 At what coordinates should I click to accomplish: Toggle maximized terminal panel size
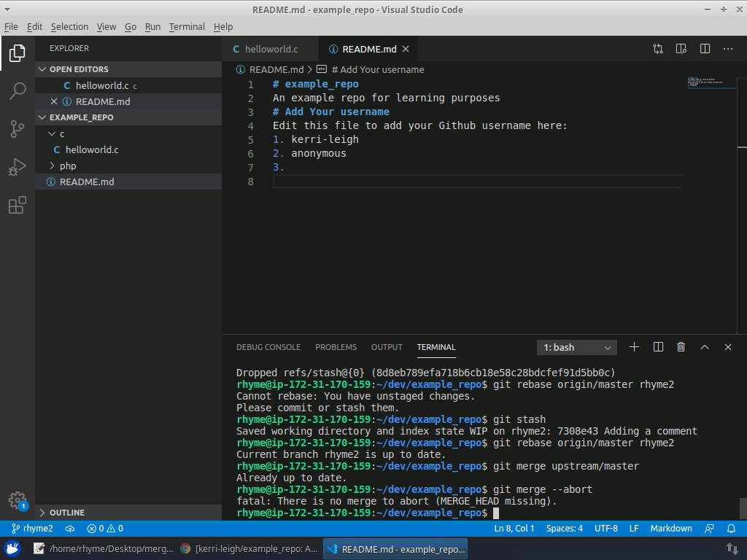click(x=705, y=347)
